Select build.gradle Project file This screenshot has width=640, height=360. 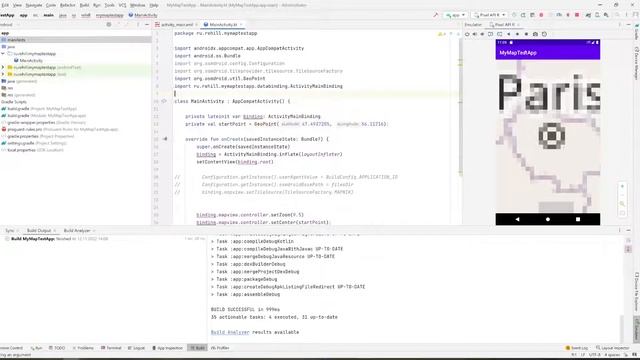(x=39, y=109)
